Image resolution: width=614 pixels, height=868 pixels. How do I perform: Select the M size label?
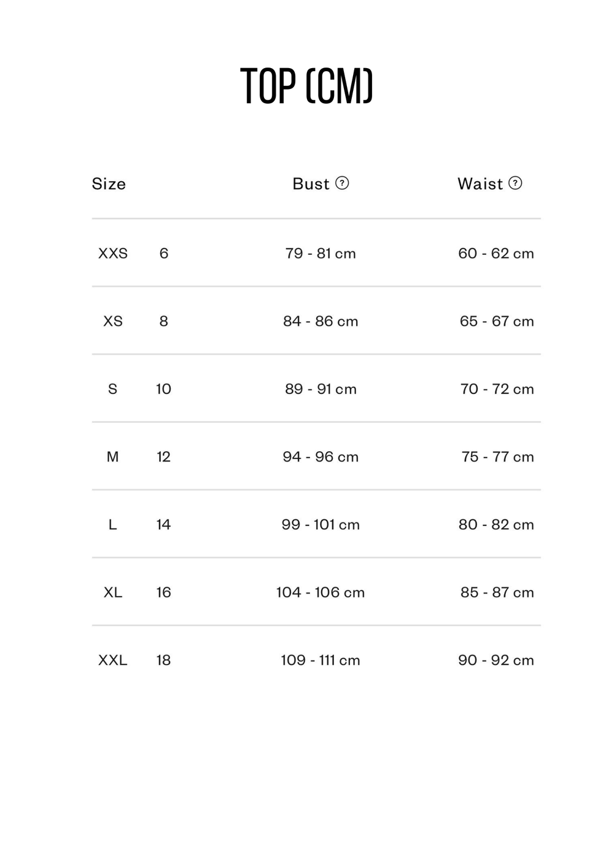coord(112,457)
